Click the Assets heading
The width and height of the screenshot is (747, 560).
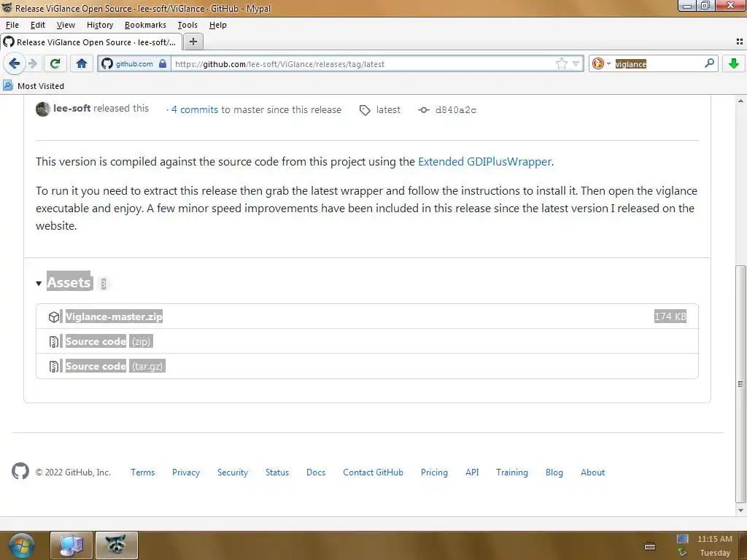tap(69, 282)
